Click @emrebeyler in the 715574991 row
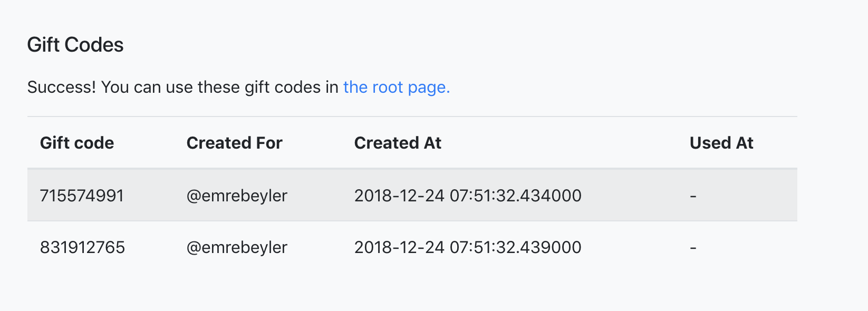868x311 pixels. pos(237,196)
